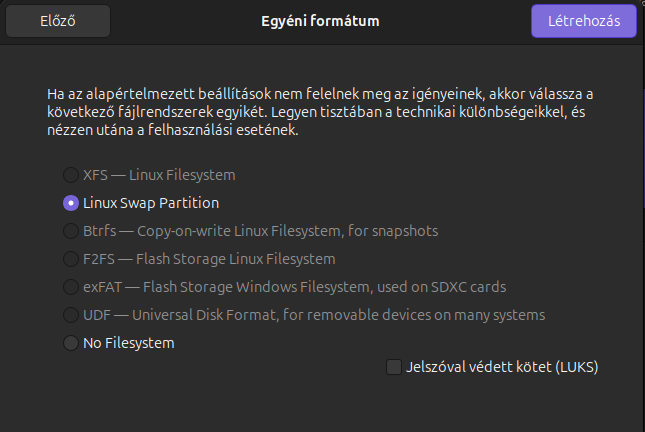The width and height of the screenshot is (645, 432).
Task: Click the UDF Universal Disk Format label
Action: [x=314, y=315]
